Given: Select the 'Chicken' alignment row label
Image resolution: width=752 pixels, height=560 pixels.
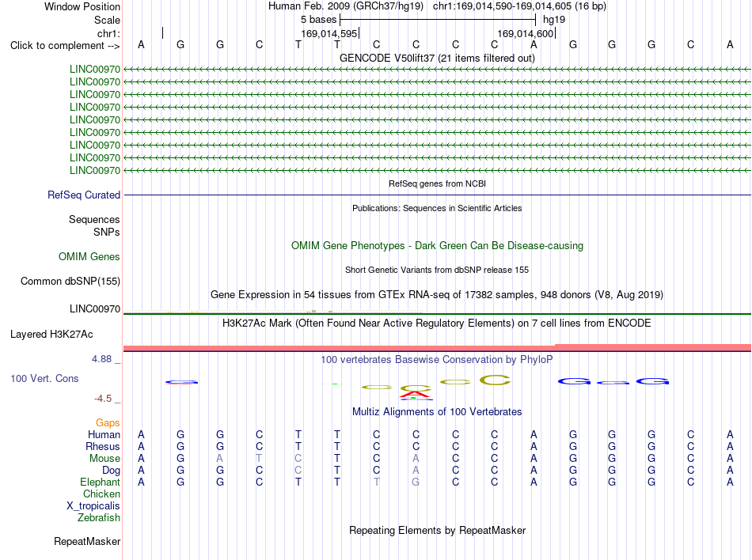Looking at the screenshot, I should click(x=101, y=494).
